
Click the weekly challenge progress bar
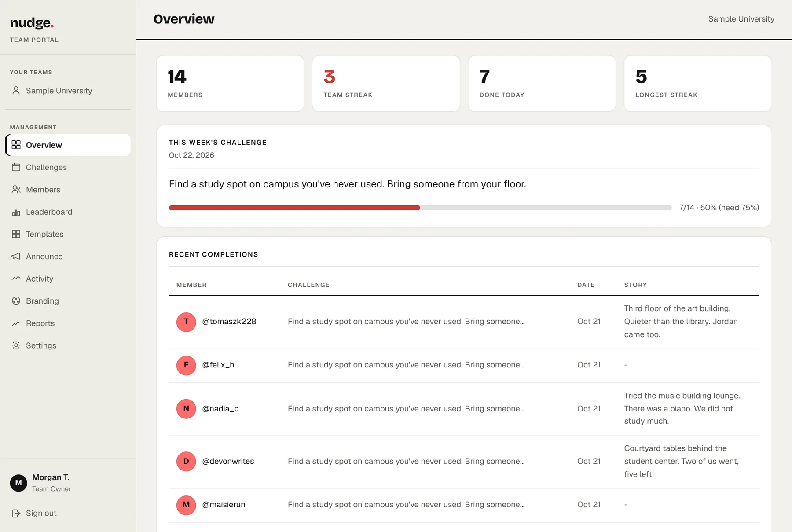tap(420, 208)
